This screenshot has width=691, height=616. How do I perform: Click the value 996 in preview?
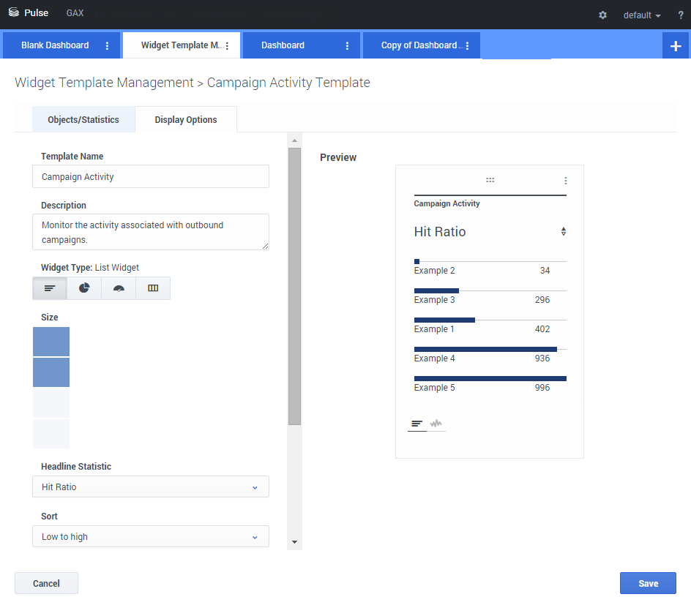click(542, 388)
